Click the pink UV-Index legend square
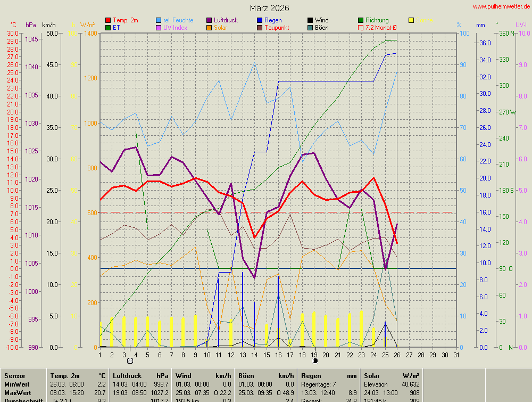 159,28
